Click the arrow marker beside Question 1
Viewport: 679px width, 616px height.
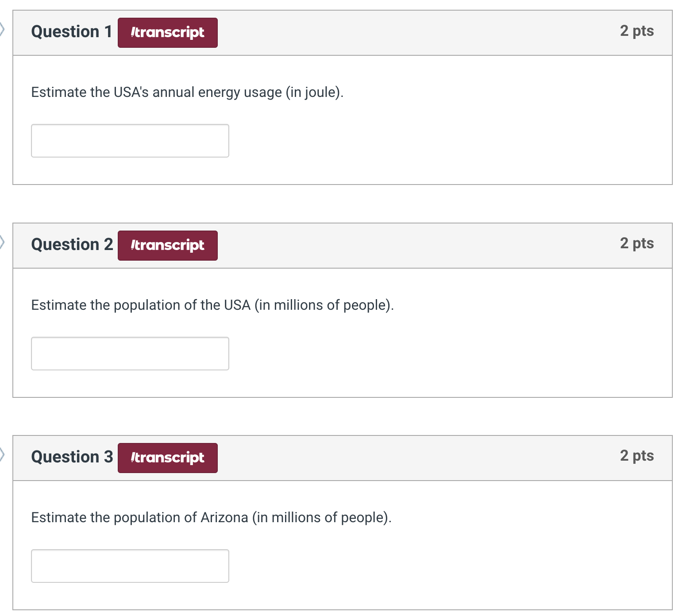click(x=2, y=30)
